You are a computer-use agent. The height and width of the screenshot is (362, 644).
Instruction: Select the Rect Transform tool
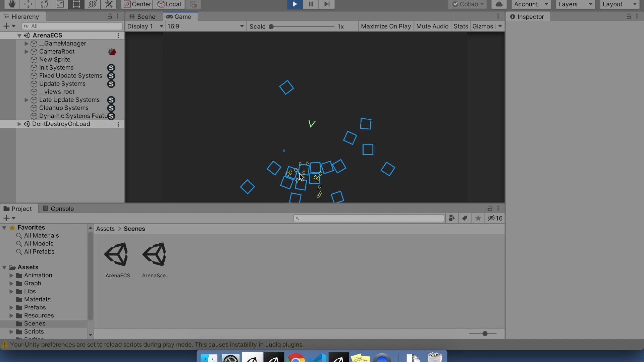tap(76, 4)
